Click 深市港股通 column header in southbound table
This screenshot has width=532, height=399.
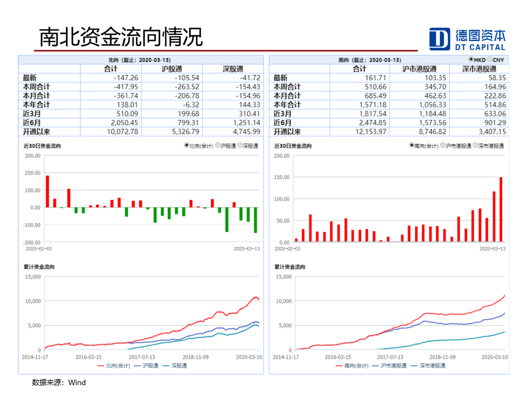(x=479, y=69)
